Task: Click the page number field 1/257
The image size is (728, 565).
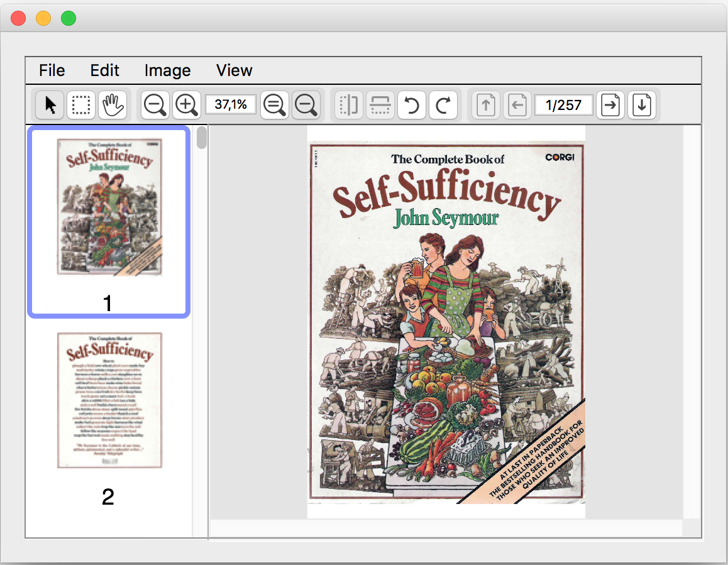Action: pyautogui.click(x=564, y=105)
